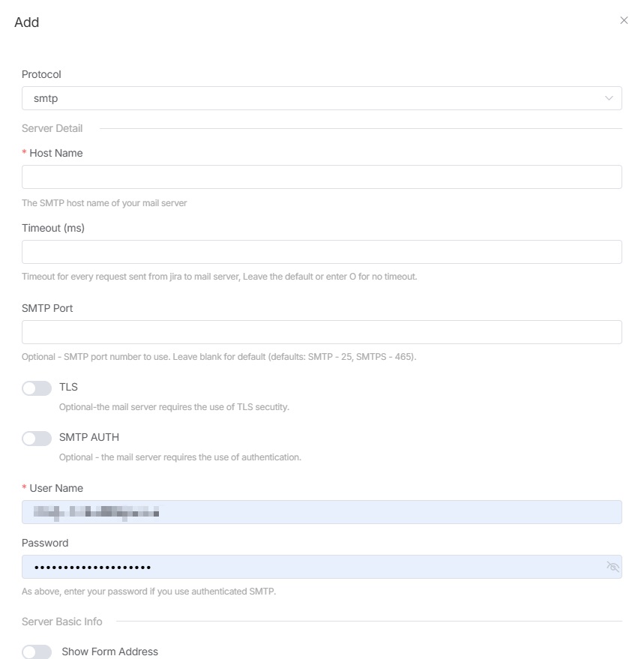Viewport: 644px width, 659px height.
Task: Click the crossed-out eye in the Password field
Action: pyautogui.click(x=613, y=567)
